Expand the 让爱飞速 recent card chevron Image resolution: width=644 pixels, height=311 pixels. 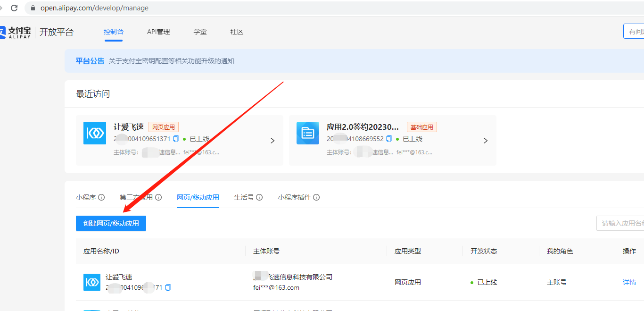pyautogui.click(x=272, y=141)
